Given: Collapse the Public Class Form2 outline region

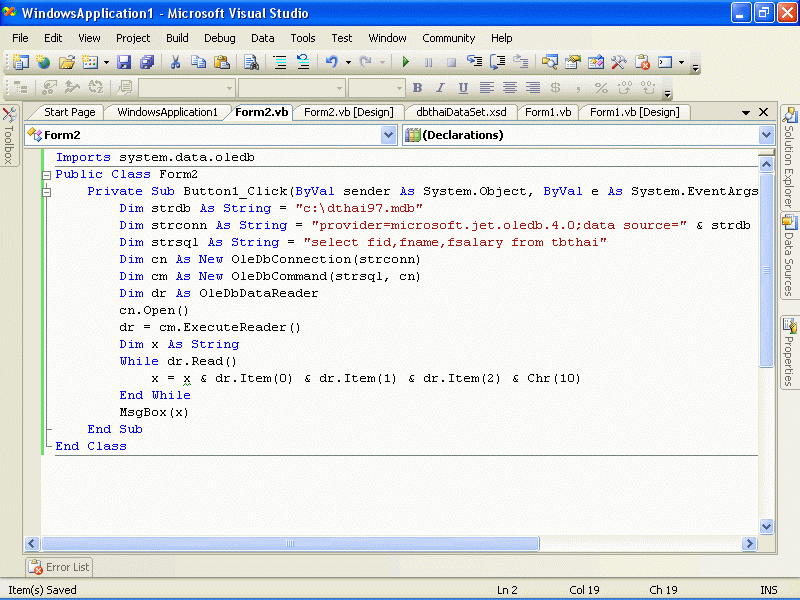Looking at the screenshot, I should click(x=46, y=174).
